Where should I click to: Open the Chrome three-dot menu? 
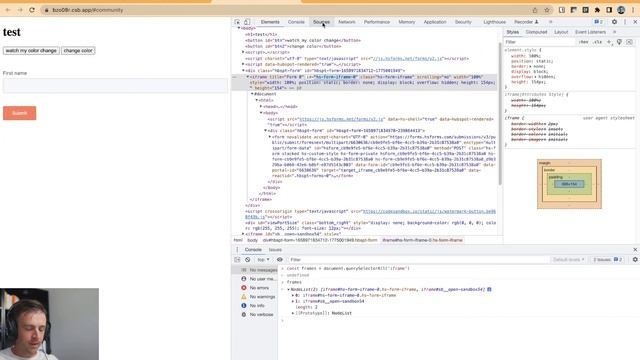(633, 10)
